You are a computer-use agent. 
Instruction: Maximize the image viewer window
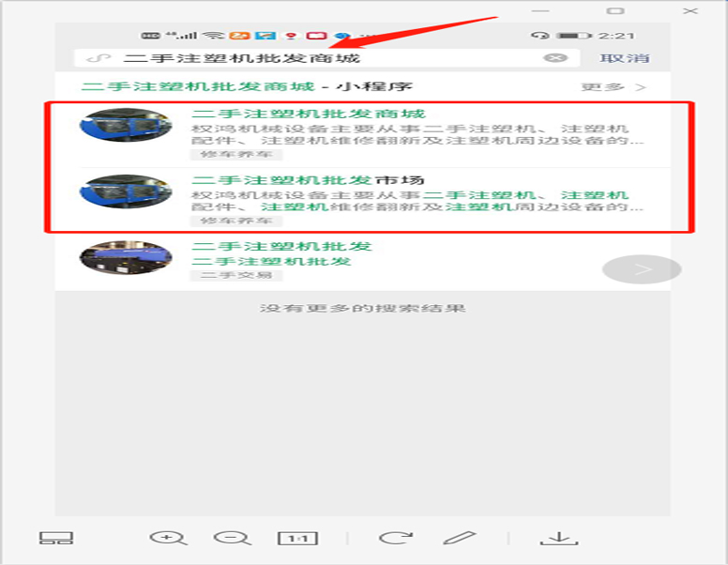[x=615, y=10]
